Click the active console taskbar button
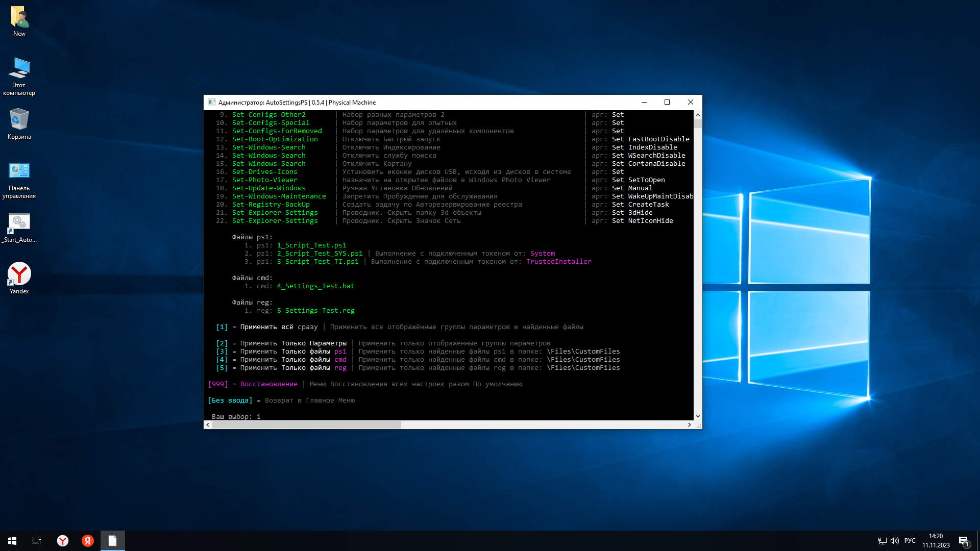Image resolution: width=980 pixels, height=551 pixels. point(113,541)
